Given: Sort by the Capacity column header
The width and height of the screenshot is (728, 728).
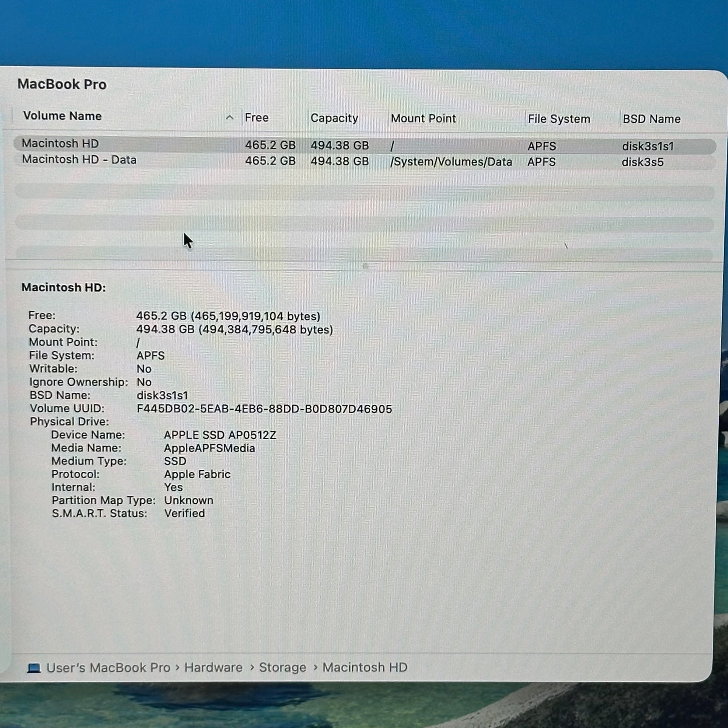Looking at the screenshot, I should pos(334,118).
